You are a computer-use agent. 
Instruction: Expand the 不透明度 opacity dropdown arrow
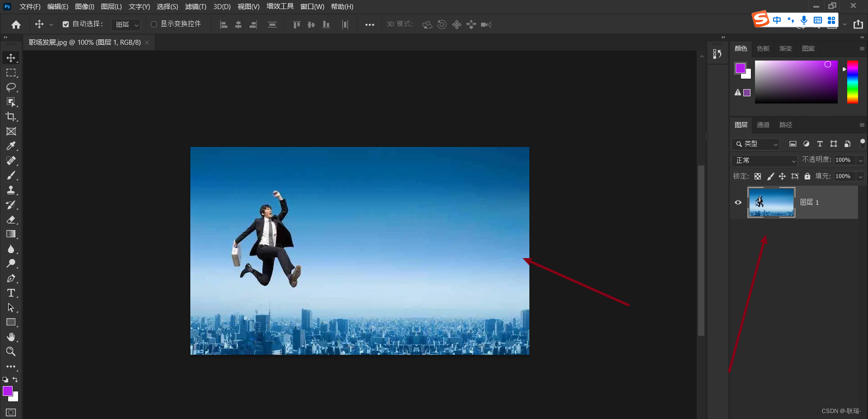click(860, 160)
